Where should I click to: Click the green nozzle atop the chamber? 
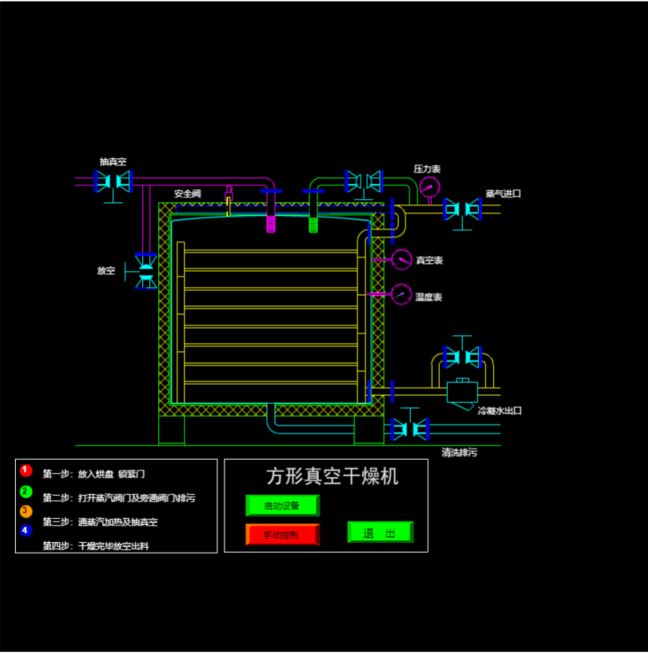tap(313, 223)
